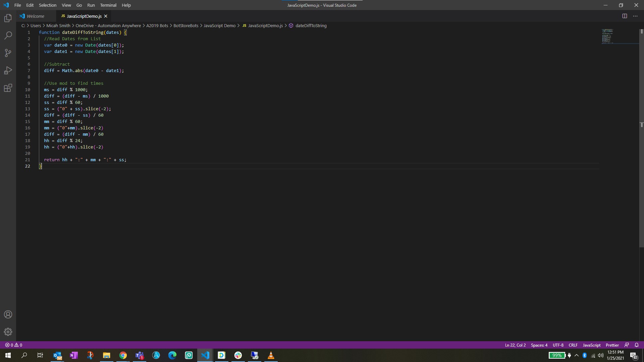This screenshot has height=362, width=644.
Task: Open errors and warnings problems indicator
Action: pyautogui.click(x=14, y=345)
